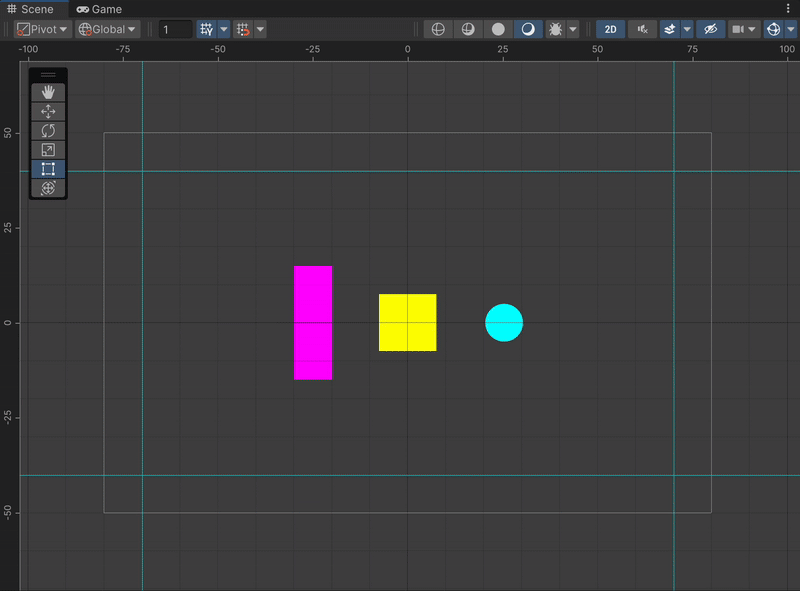Select the Hand (View) tool
The image size is (800, 591).
[x=48, y=92]
